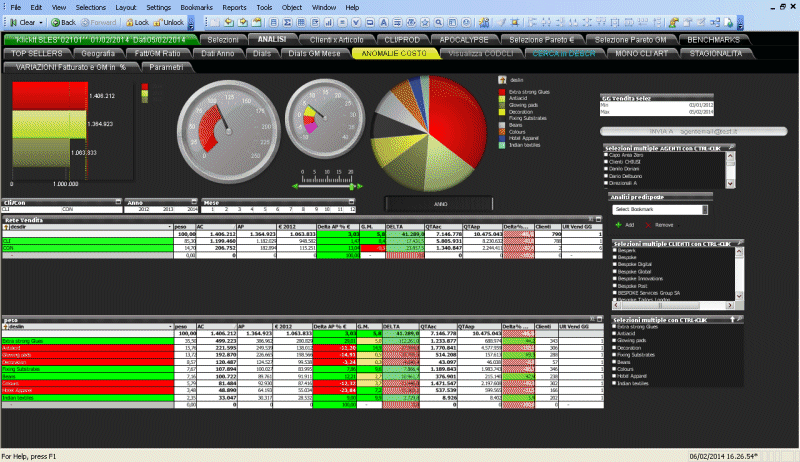Open the STAGIONALITA tab
Screen dimensions: 800x462
(716, 53)
